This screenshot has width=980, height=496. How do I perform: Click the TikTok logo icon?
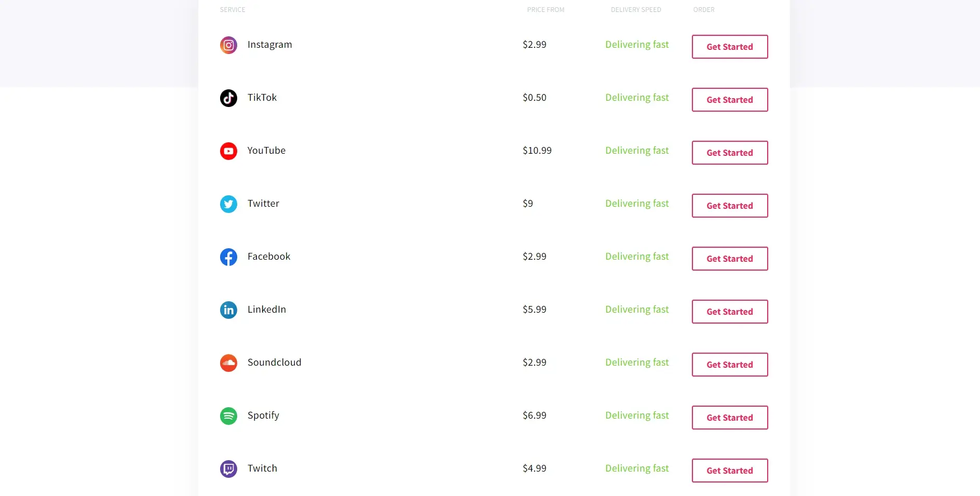(x=228, y=98)
